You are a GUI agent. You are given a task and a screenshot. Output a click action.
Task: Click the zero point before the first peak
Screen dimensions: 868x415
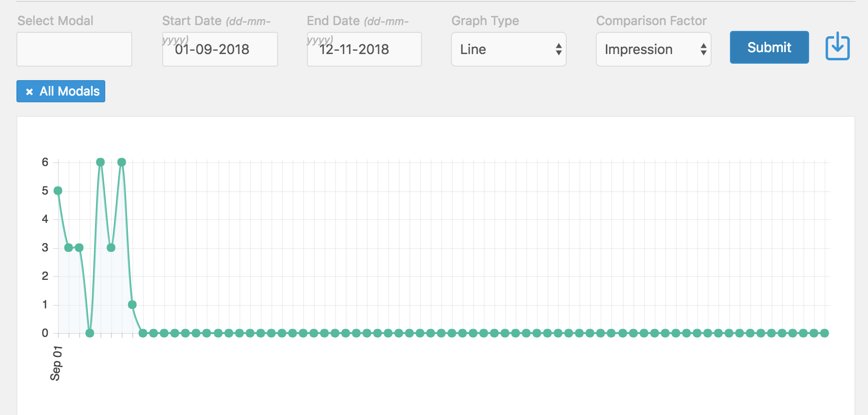[x=90, y=333]
